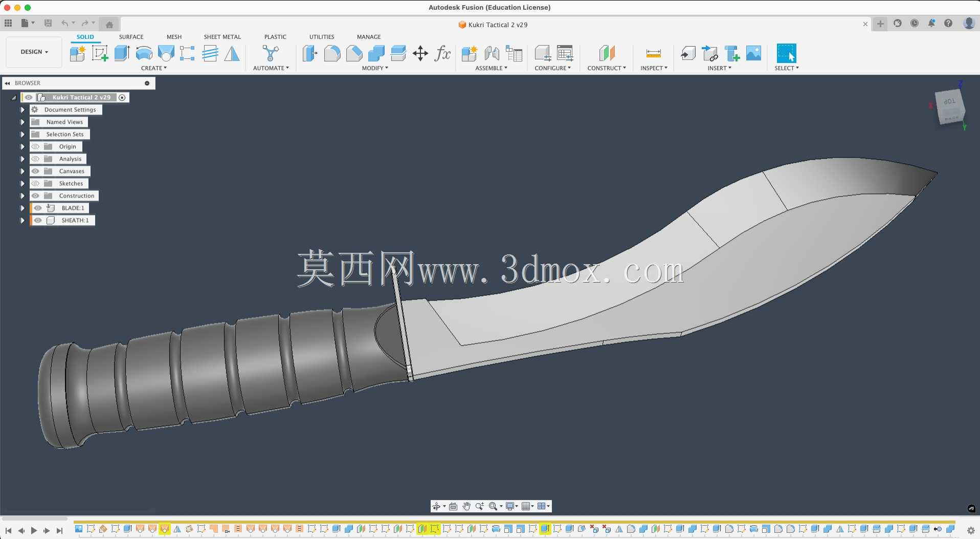Open the INSERT menu label
Viewport: 980px width, 539px height.
[x=720, y=68]
